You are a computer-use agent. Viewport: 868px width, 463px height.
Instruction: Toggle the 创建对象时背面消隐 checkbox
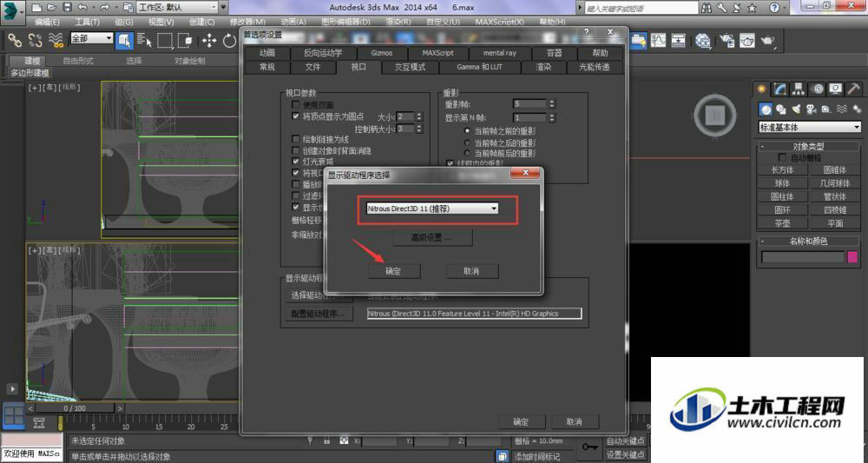296,150
